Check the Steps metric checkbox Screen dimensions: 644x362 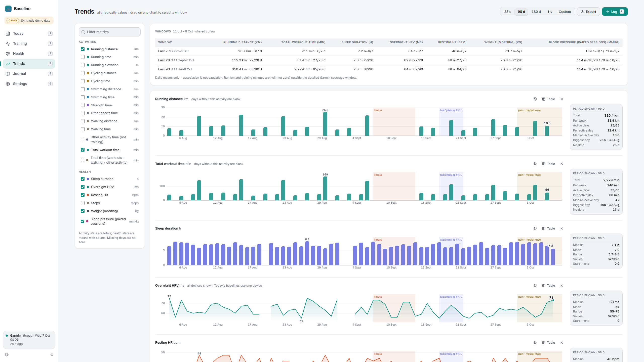[x=83, y=203]
